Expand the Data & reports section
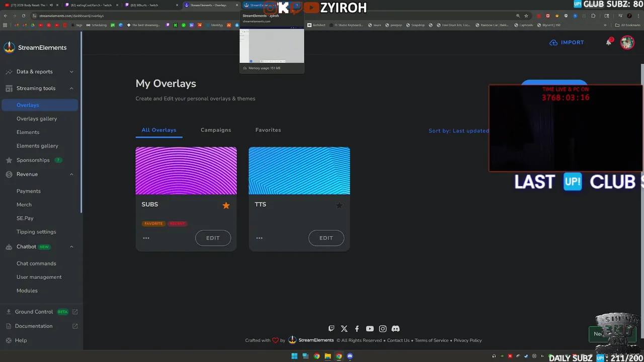 click(x=71, y=72)
